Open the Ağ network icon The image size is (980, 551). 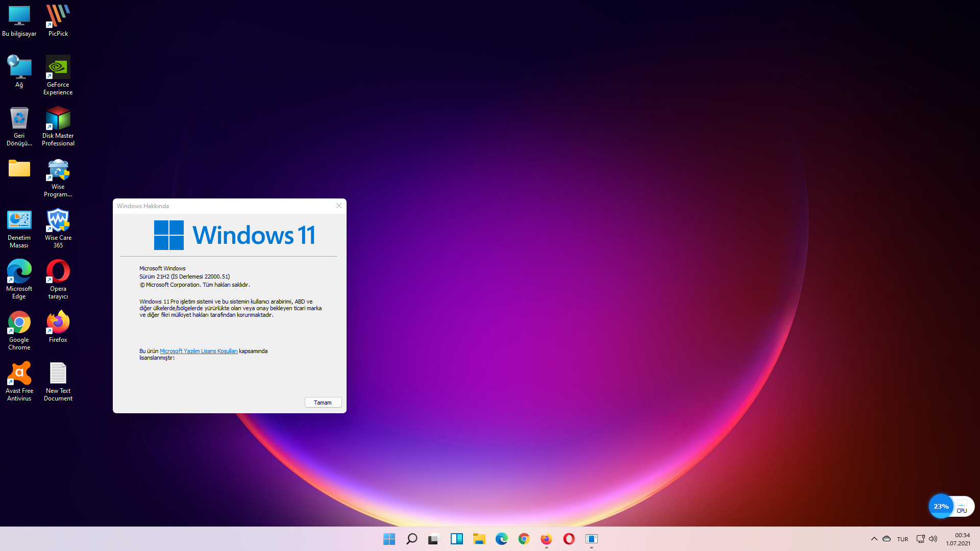click(x=19, y=71)
